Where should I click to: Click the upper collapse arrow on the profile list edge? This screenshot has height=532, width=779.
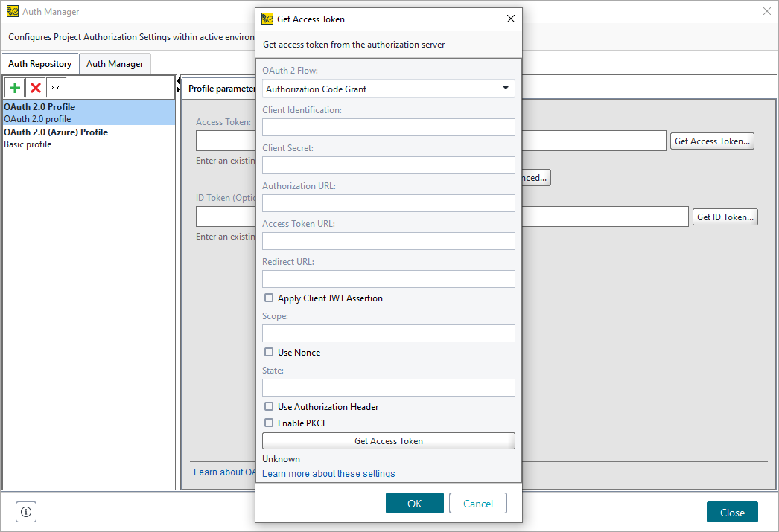[x=178, y=80]
